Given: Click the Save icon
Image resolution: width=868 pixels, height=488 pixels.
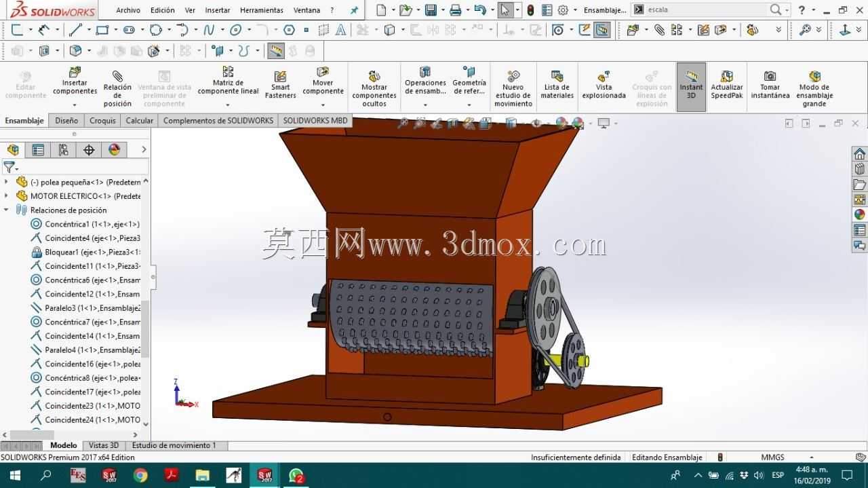Looking at the screenshot, I should (431, 10).
